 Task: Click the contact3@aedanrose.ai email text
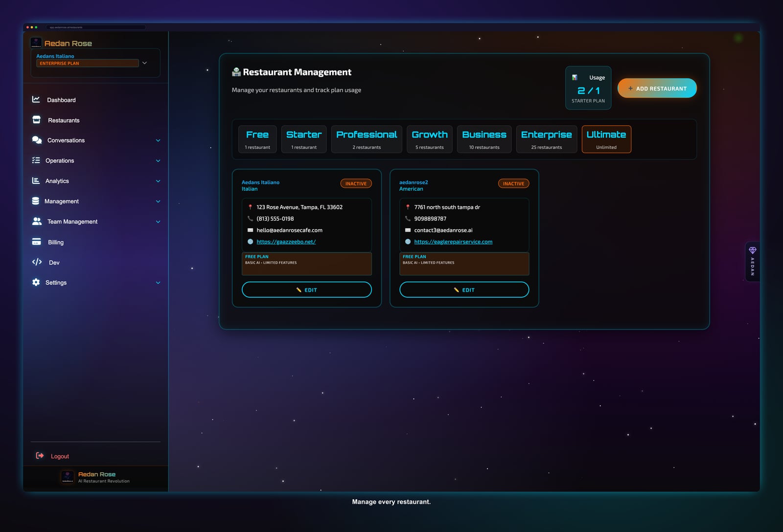point(443,230)
